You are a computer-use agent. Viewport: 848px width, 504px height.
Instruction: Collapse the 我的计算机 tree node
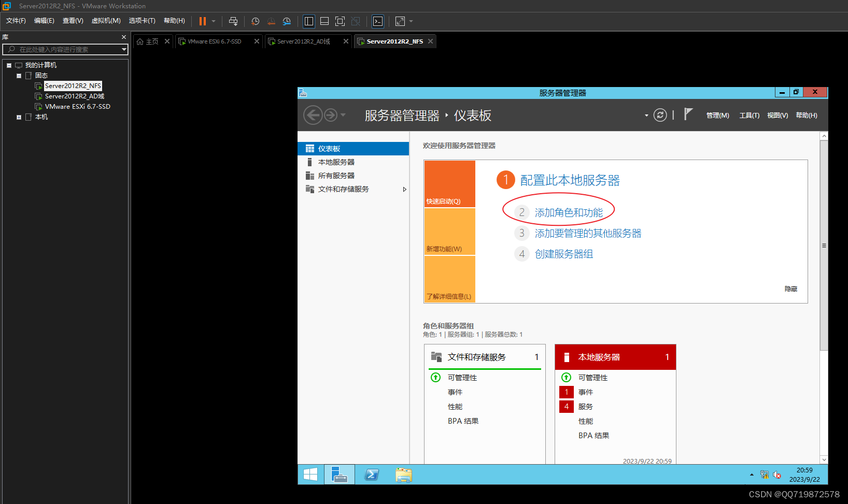click(9, 65)
